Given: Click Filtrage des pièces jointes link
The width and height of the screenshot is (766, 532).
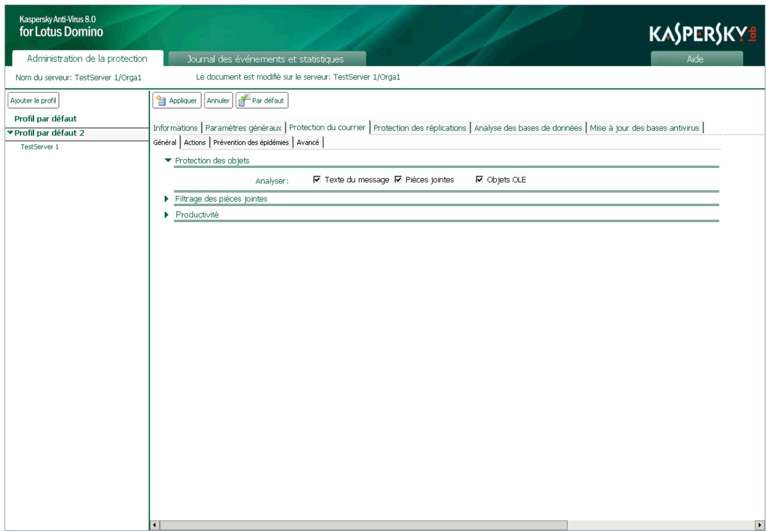Looking at the screenshot, I should click(x=221, y=199).
